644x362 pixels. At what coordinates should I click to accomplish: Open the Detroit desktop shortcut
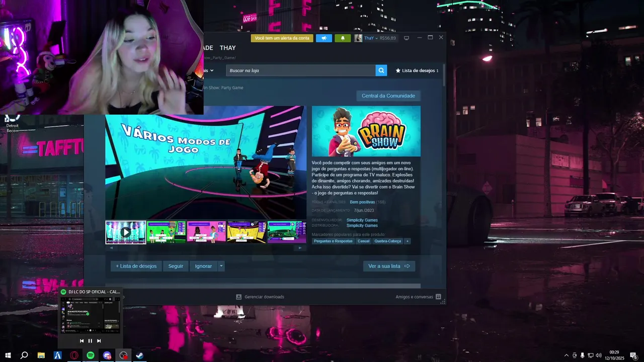pyautogui.click(x=13, y=124)
